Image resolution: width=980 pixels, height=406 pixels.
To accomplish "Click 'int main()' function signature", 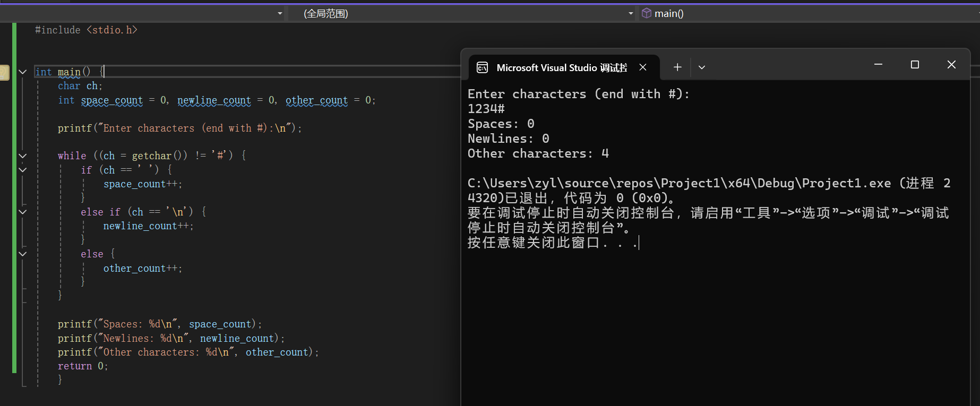I will point(63,72).
